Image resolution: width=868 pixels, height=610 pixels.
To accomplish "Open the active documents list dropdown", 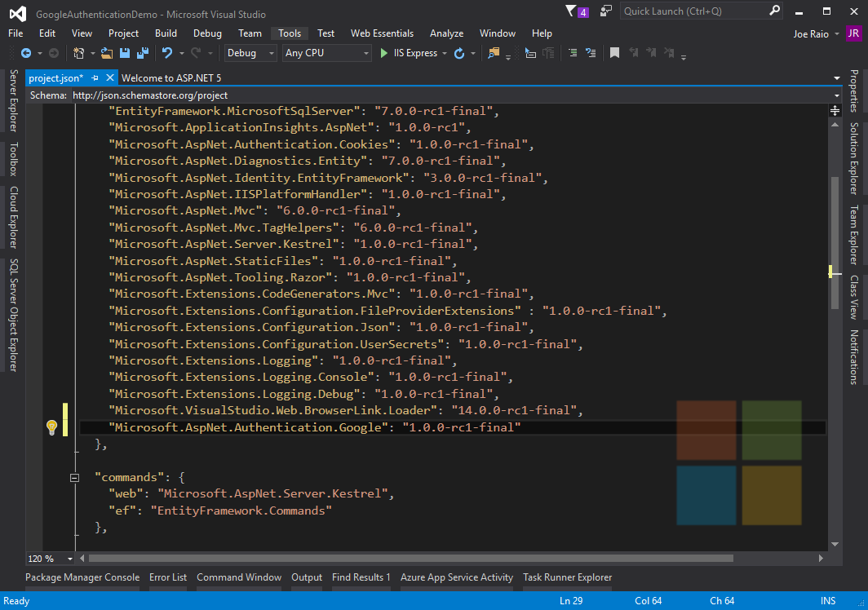I will pos(836,78).
